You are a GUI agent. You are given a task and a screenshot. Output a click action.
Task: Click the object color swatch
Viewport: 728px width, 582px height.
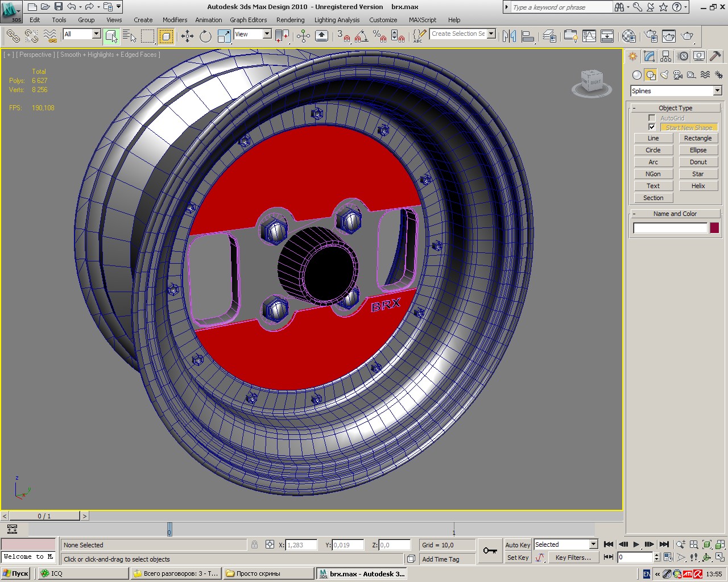(x=714, y=228)
